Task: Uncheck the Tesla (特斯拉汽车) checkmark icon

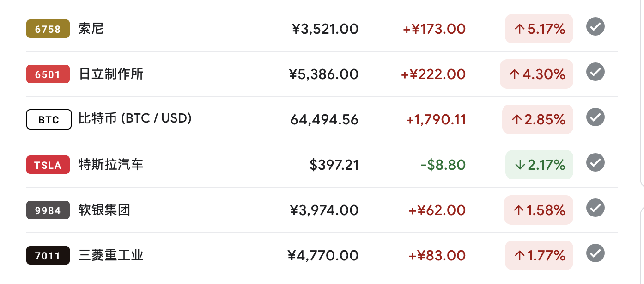Action: [595, 162]
